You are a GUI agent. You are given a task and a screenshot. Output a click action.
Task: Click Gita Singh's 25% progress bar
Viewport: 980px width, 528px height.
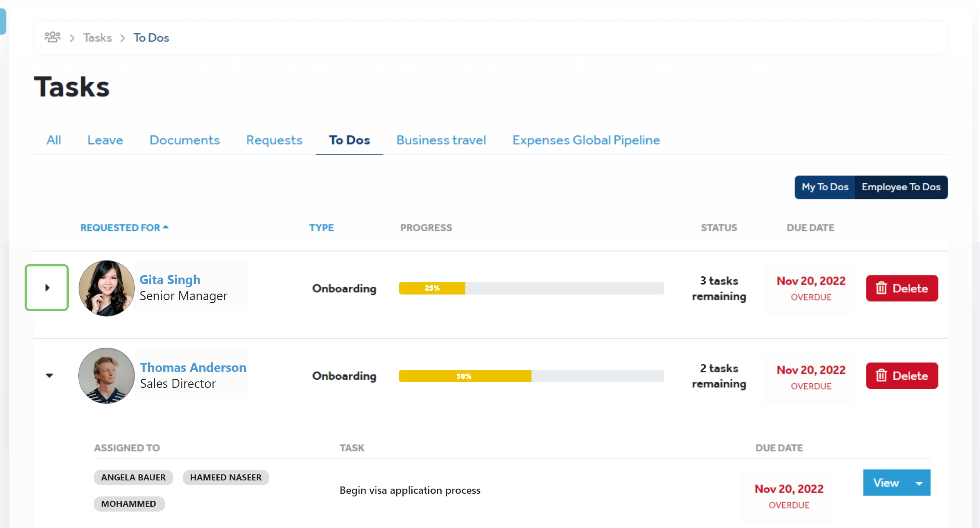[432, 288]
